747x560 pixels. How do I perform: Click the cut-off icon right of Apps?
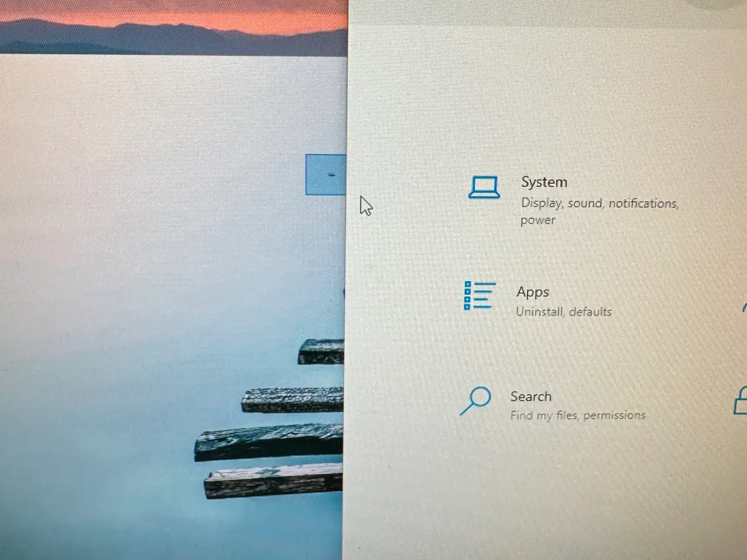(x=744, y=306)
